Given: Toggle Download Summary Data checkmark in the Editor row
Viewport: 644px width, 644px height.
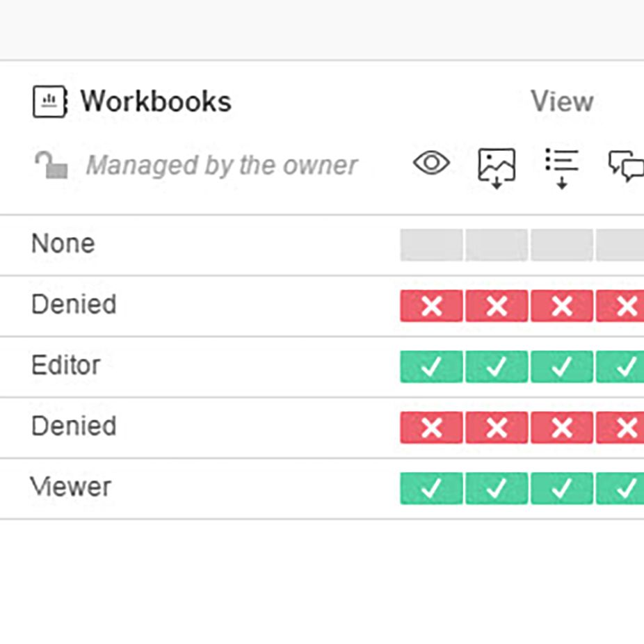Looking at the screenshot, I should point(562,367).
